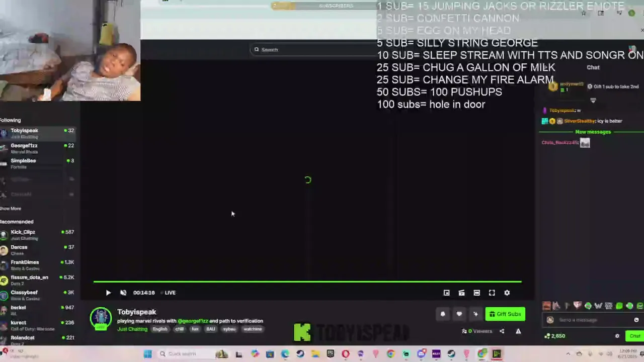Viewport: 644px width, 362px height.
Task: Click Chris_Rockzz45's username in chat
Action: pyautogui.click(x=559, y=143)
